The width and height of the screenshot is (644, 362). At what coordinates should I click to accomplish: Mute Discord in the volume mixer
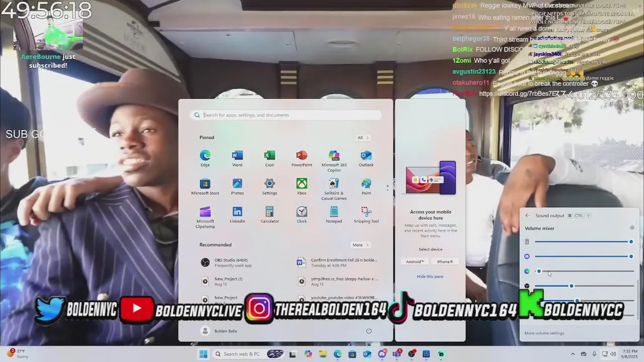point(527,256)
